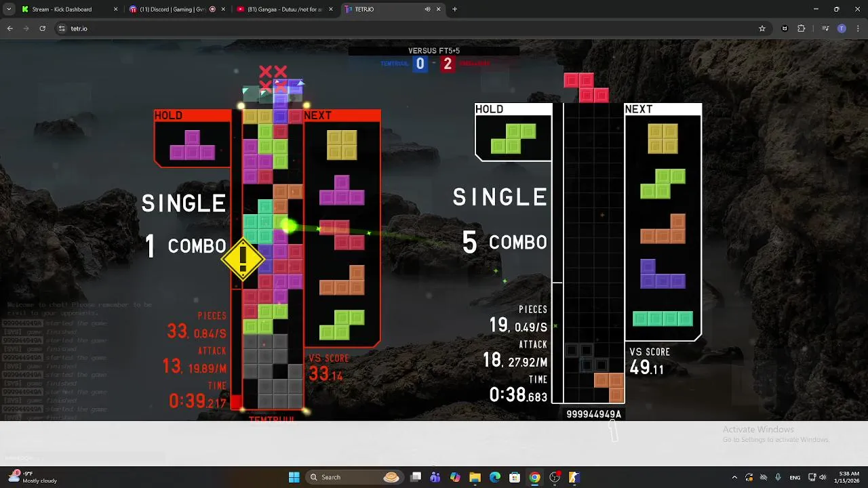Click the right player's 5 COMBO text
Viewport: 868px width, 488px height.
click(505, 243)
